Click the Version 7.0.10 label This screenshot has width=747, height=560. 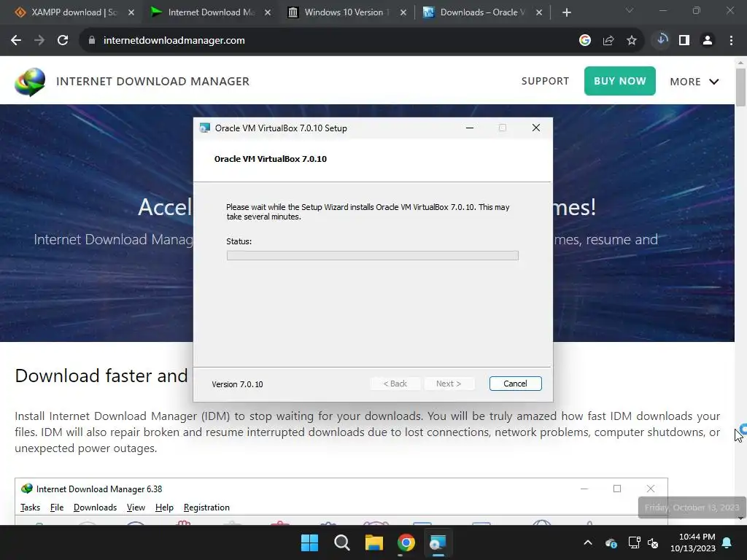pos(237,384)
